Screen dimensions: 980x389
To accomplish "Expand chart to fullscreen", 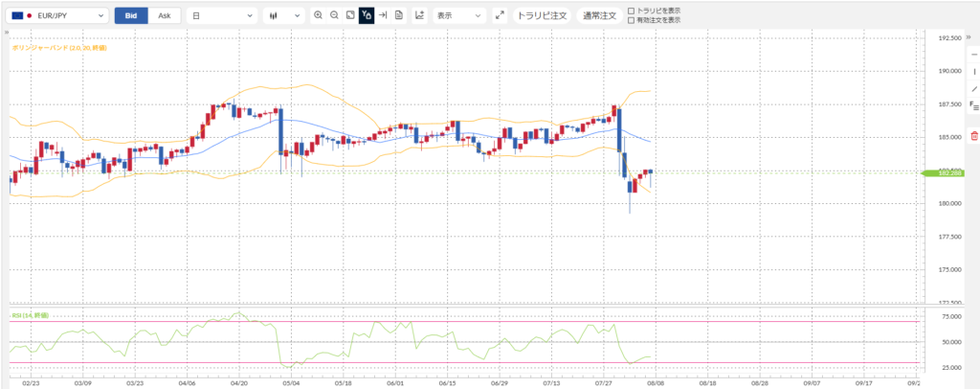I will (x=499, y=15).
